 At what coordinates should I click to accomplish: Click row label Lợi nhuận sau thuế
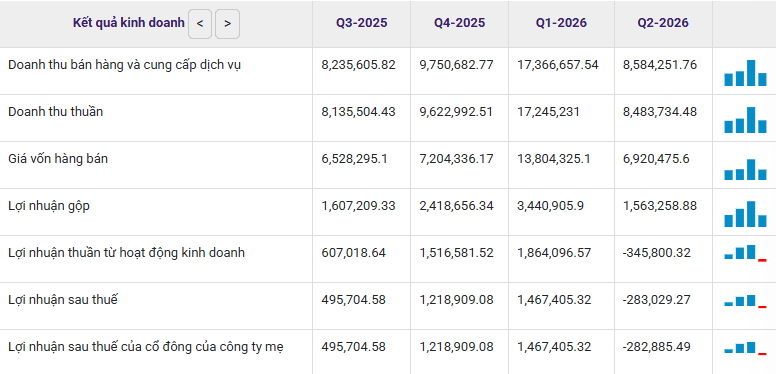coord(63,300)
